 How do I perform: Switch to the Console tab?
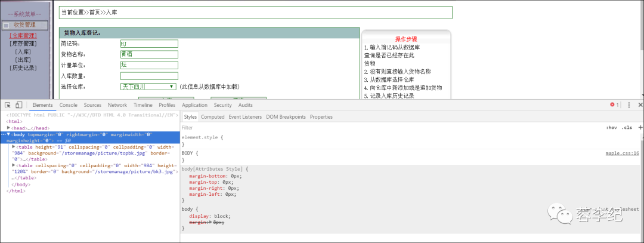(68, 105)
